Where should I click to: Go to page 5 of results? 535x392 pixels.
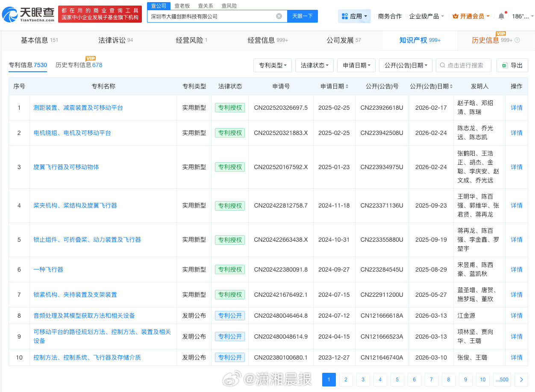pos(397,379)
